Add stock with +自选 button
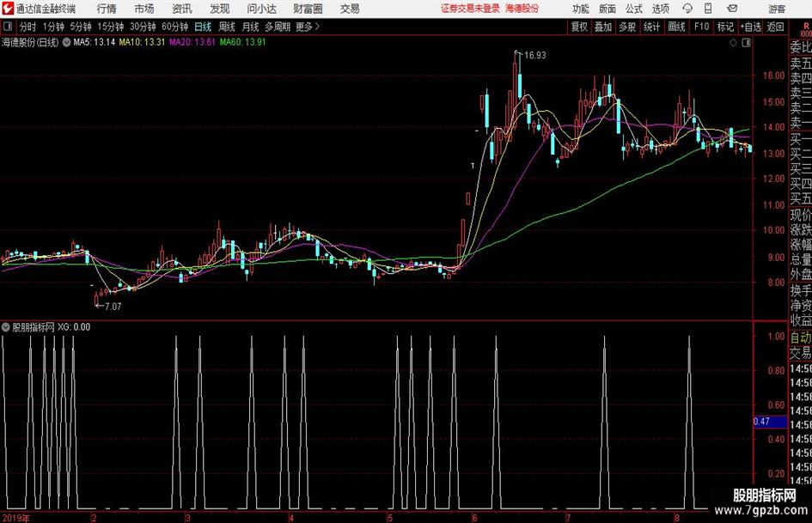 point(751,27)
